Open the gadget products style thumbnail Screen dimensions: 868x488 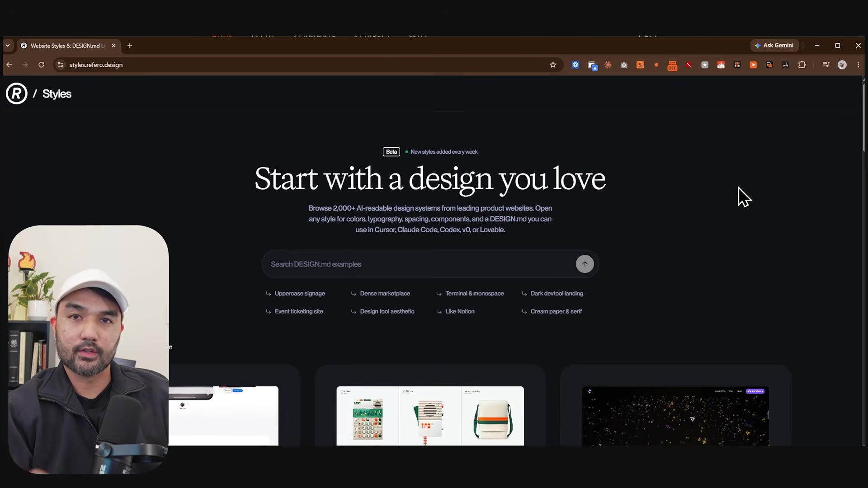430,416
